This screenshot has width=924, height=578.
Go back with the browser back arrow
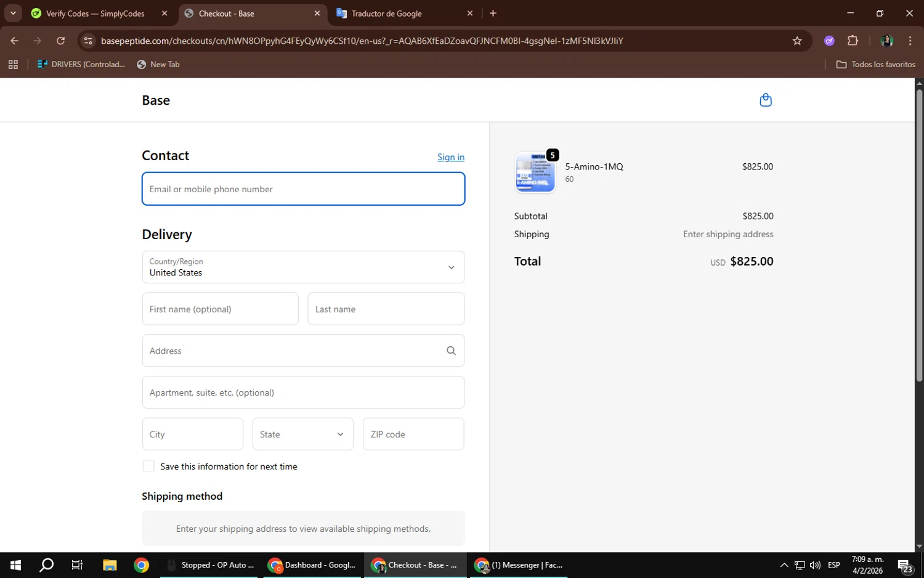15,41
